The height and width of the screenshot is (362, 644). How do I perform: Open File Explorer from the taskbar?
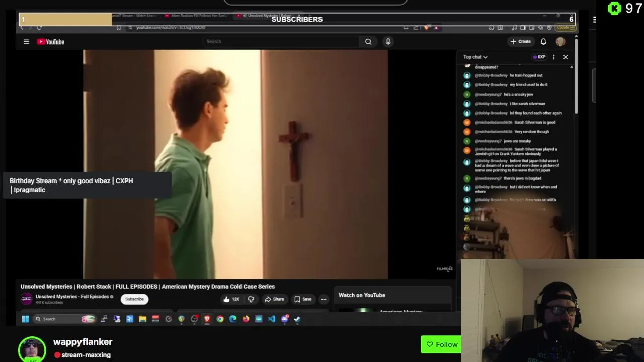142,319
